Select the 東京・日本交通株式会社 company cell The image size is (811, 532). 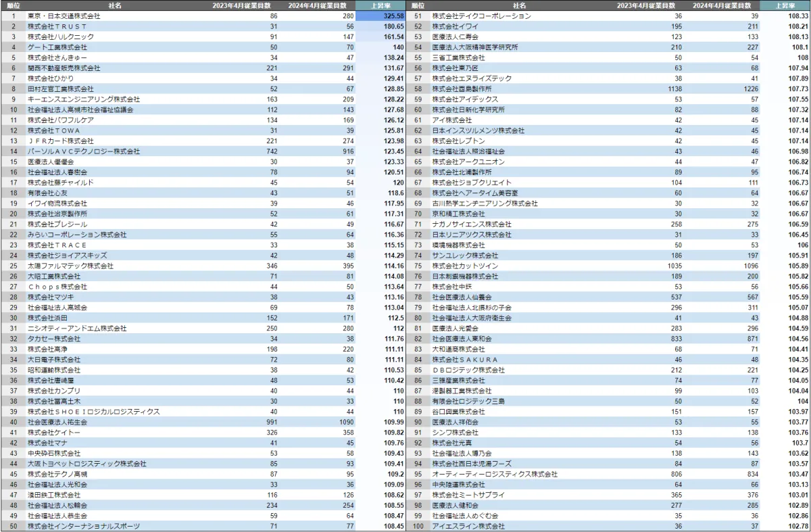[x=64, y=16]
